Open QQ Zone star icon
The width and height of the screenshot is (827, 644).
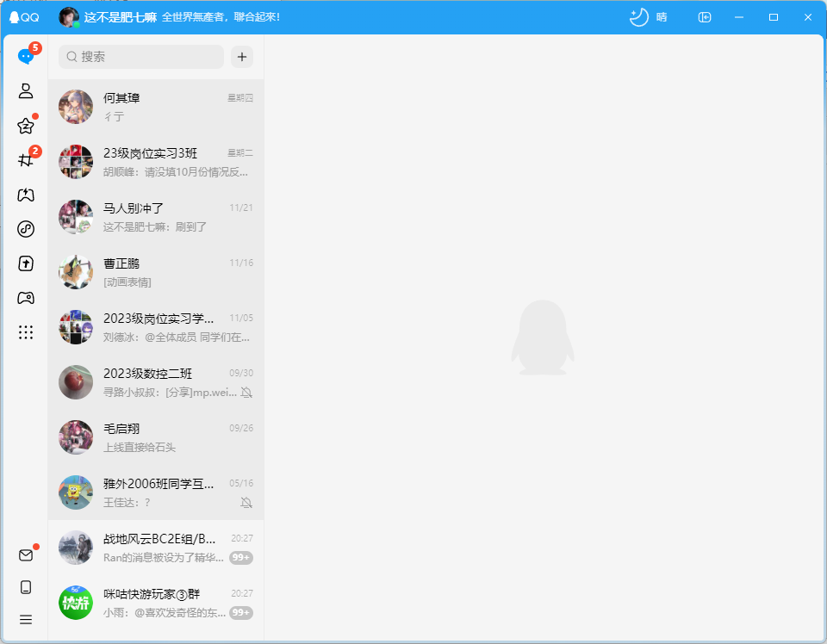pos(26,126)
